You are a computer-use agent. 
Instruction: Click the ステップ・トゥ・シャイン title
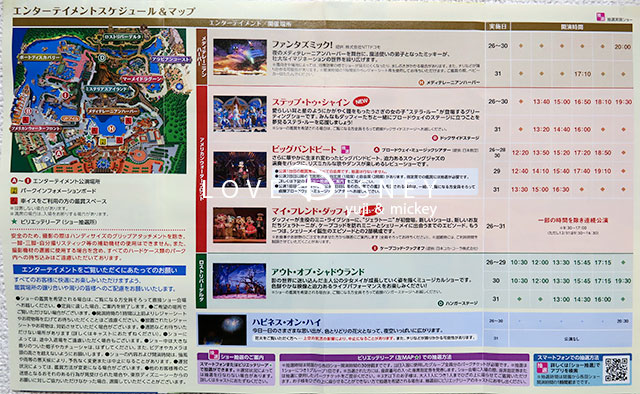click(x=311, y=102)
